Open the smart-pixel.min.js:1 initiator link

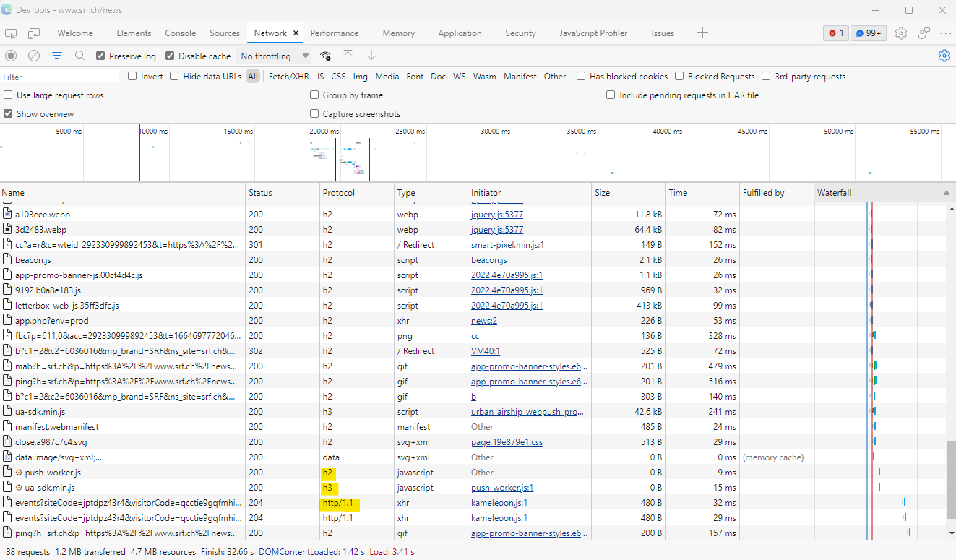click(508, 245)
